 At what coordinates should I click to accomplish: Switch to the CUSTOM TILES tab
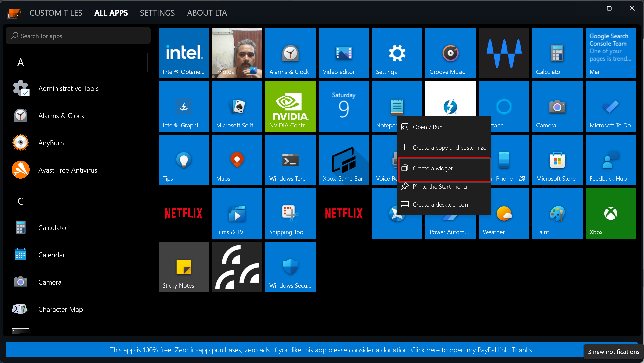tap(56, 13)
